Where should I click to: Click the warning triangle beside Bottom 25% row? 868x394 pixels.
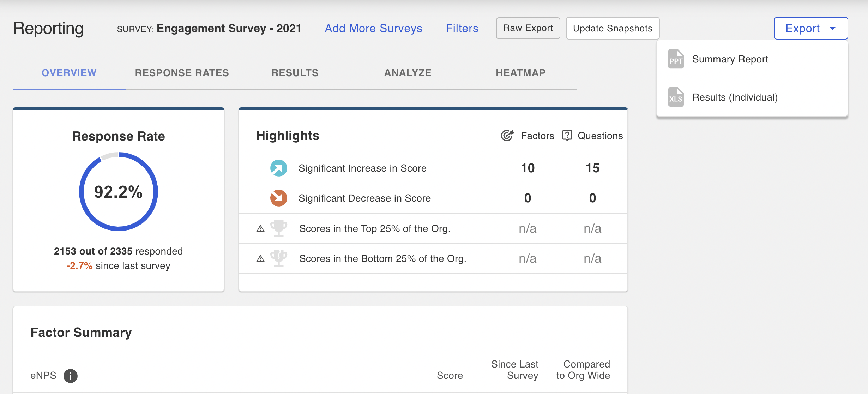260,258
